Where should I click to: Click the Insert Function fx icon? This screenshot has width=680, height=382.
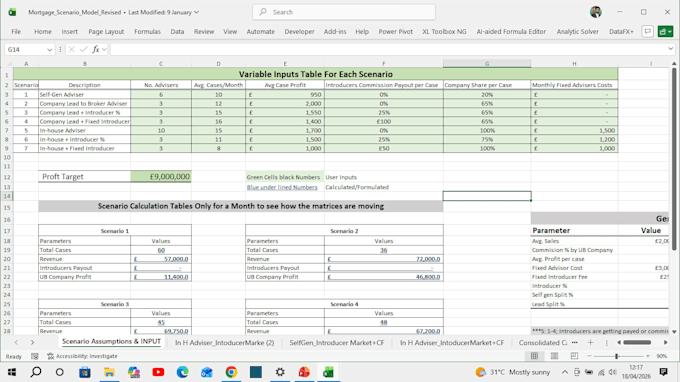coord(95,49)
